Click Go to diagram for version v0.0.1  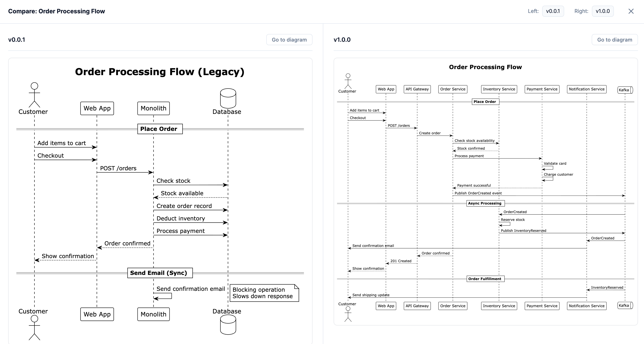pos(289,39)
